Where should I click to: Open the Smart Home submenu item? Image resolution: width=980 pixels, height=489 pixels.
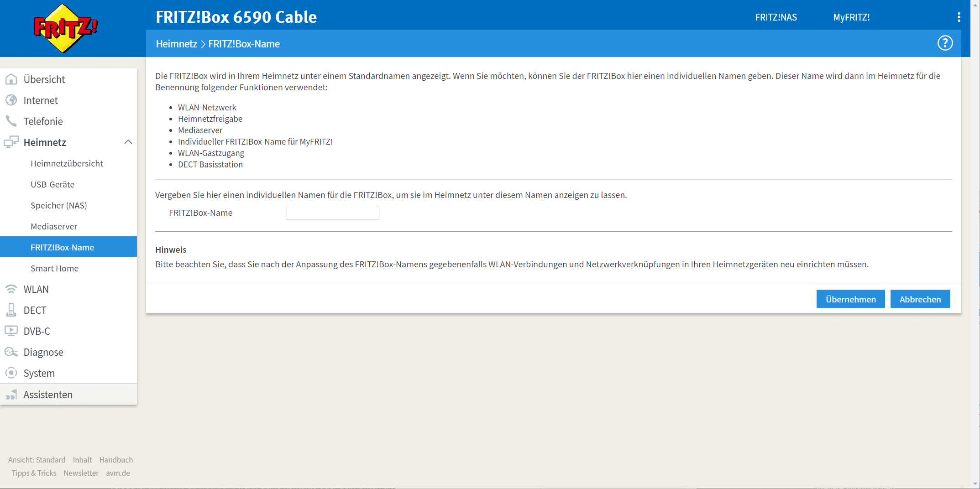click(x=54, y=268)
